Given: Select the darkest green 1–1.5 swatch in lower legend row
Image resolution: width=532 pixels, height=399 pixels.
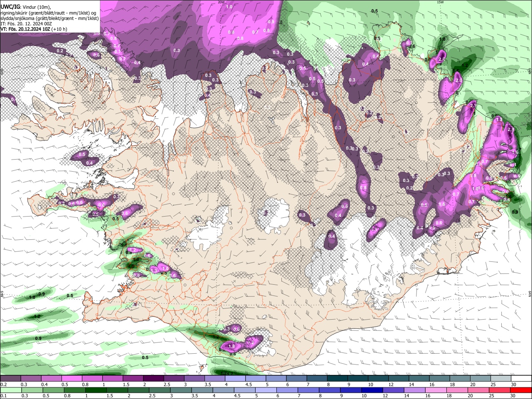Looking at the screenshot, I should coord(96,390).
